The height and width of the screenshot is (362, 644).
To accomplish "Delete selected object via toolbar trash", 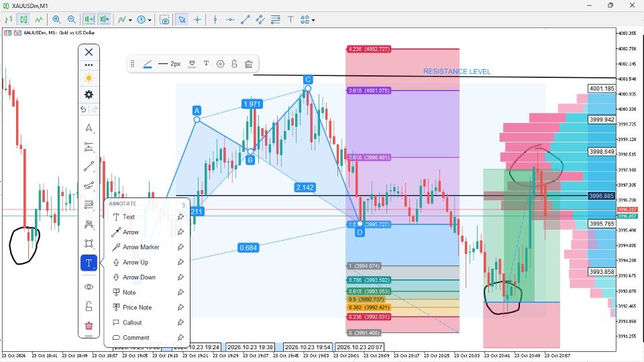I will click(248, 64).
